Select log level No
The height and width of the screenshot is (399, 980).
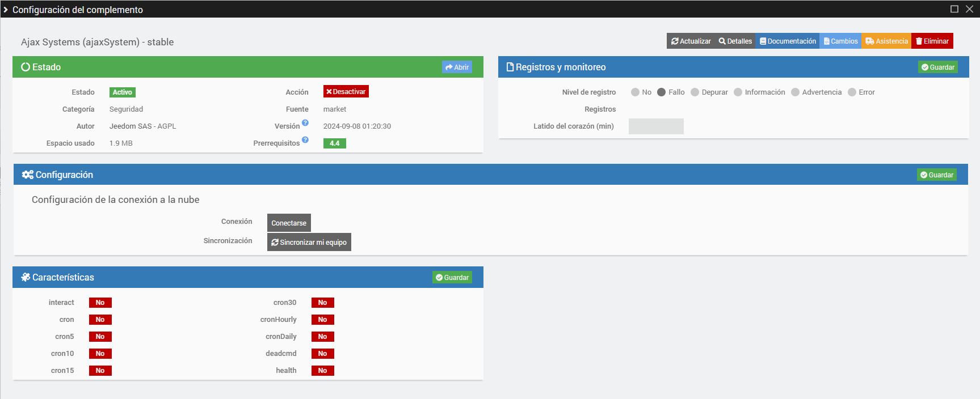[x=635, y=92]
